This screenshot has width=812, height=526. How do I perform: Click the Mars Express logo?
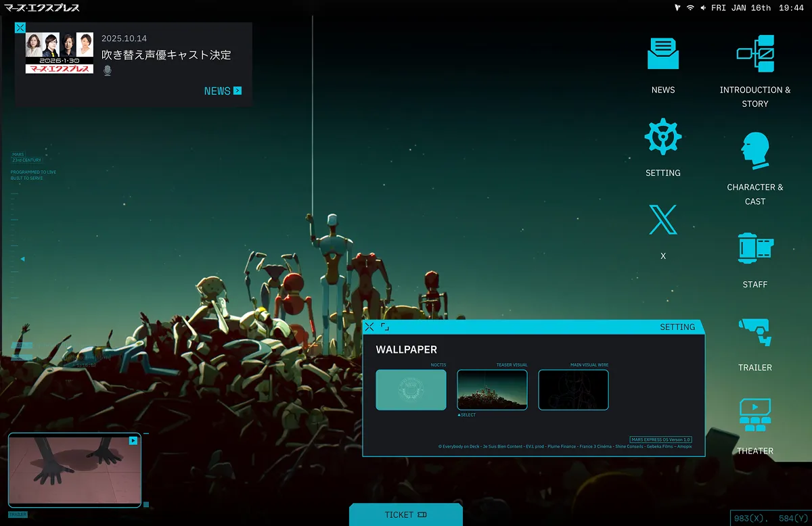coord(42,8)
